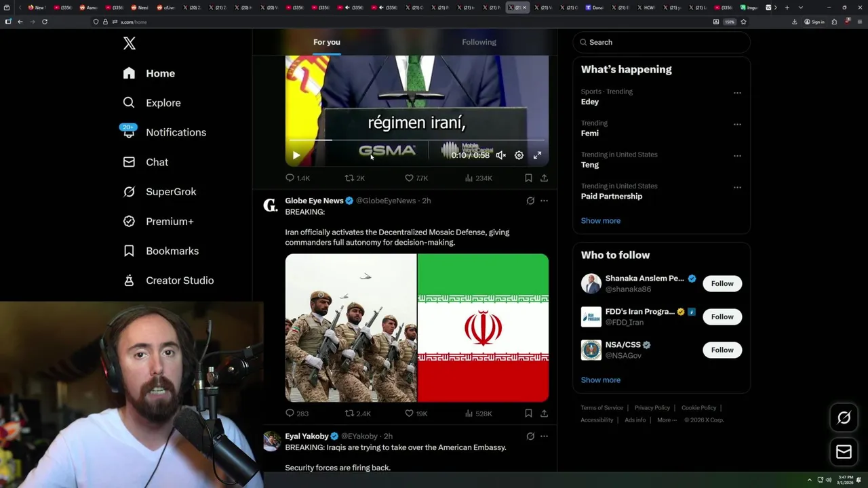Switch to the Following tab
This screenshot has width=868, height=488.
tap(479, 42)
